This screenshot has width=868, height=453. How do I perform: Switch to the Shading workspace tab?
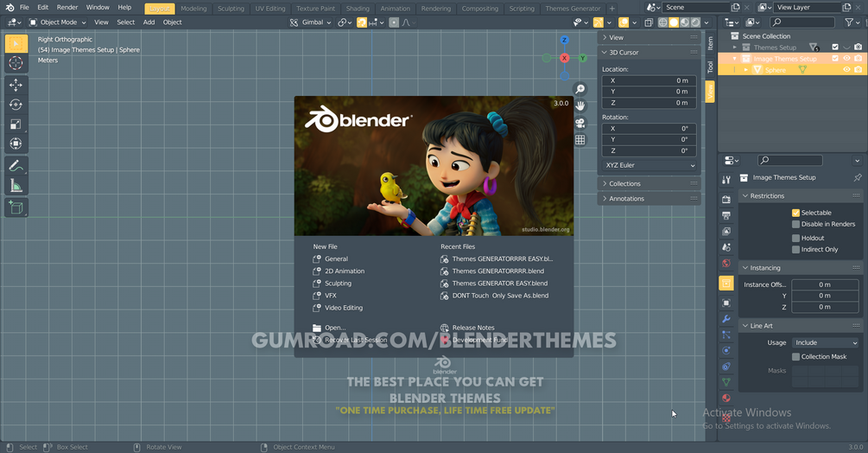(358, 9)
